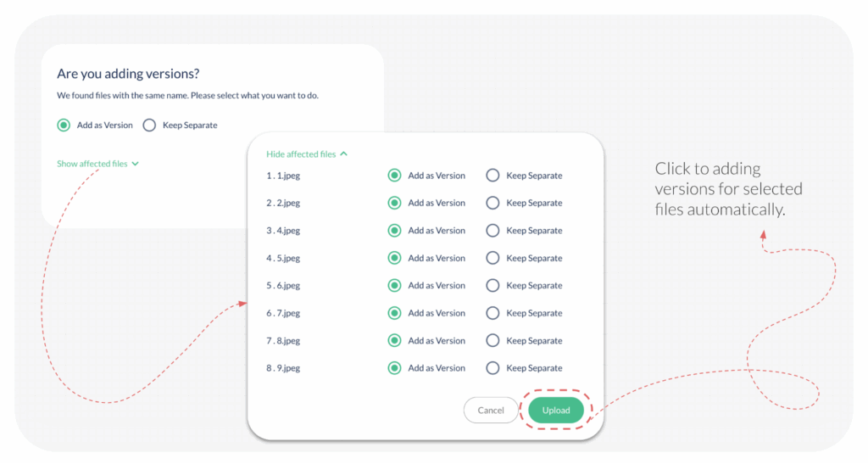Choose 'Keep Separate' for 1.jpeg
This screenshot has width=868, height=464.
(x=492, y=176)
